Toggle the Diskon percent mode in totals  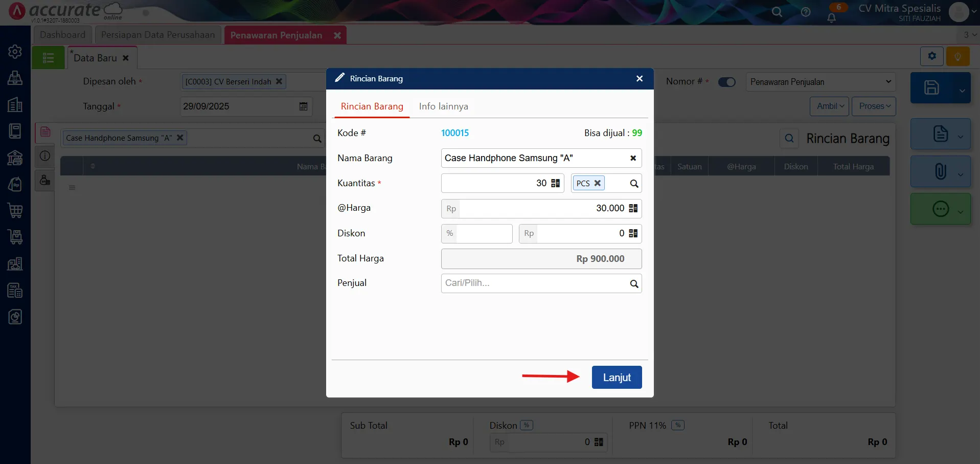tap(527, 425)
